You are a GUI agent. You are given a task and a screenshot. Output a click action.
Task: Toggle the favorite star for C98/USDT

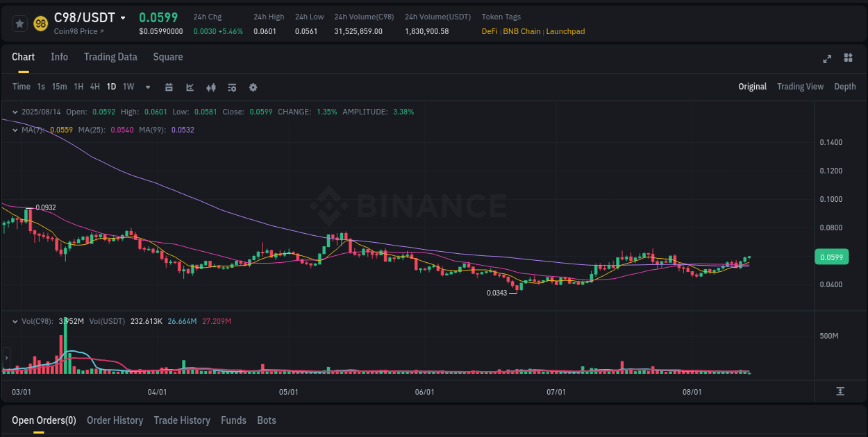coord(19,23)
